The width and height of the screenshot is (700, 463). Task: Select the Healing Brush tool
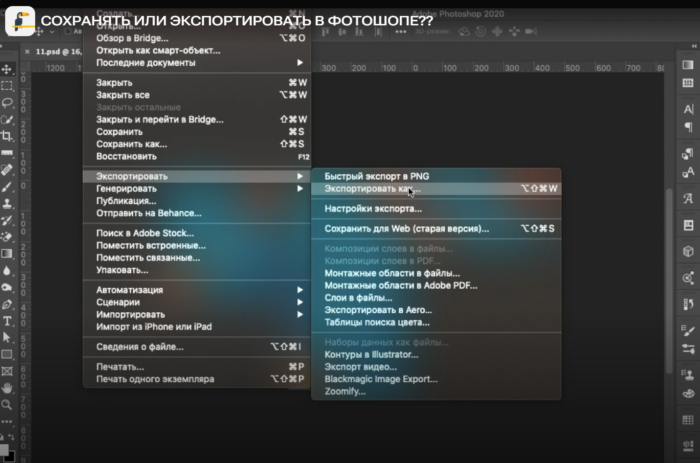[7, 170]
